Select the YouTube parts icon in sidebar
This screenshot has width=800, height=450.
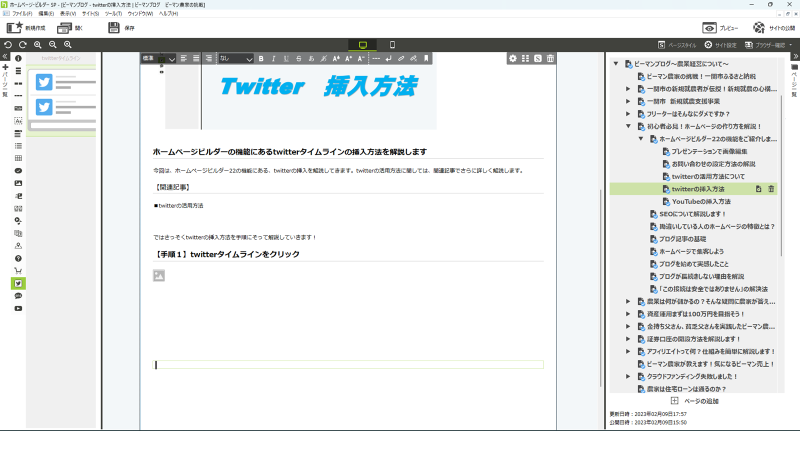18,308
